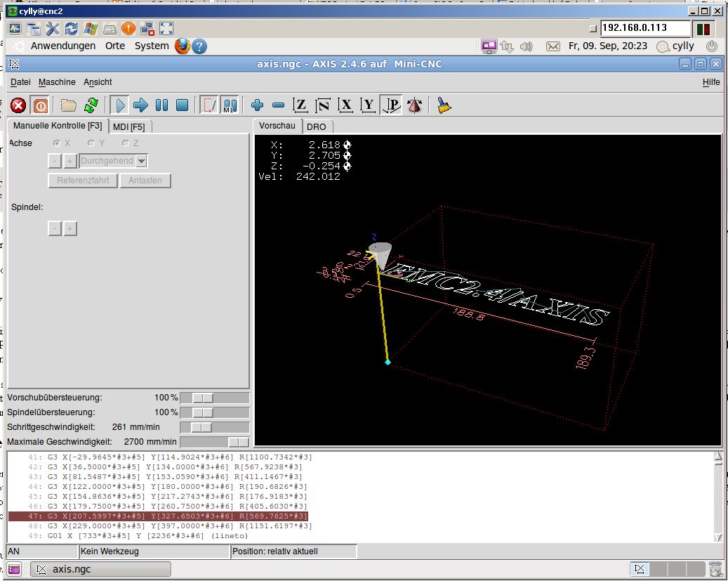
Task: Open the Hilfe menu
Action: 711,82
